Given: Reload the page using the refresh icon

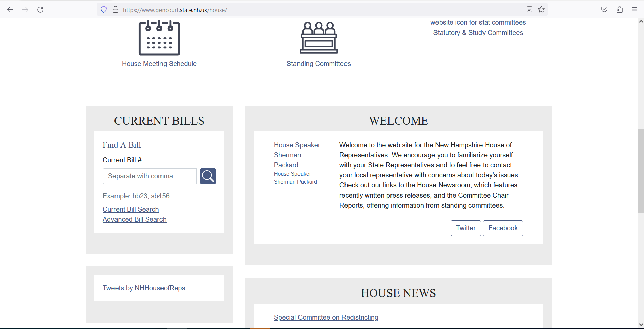Looking at the screenshot, I should click(x=40, y=10).
